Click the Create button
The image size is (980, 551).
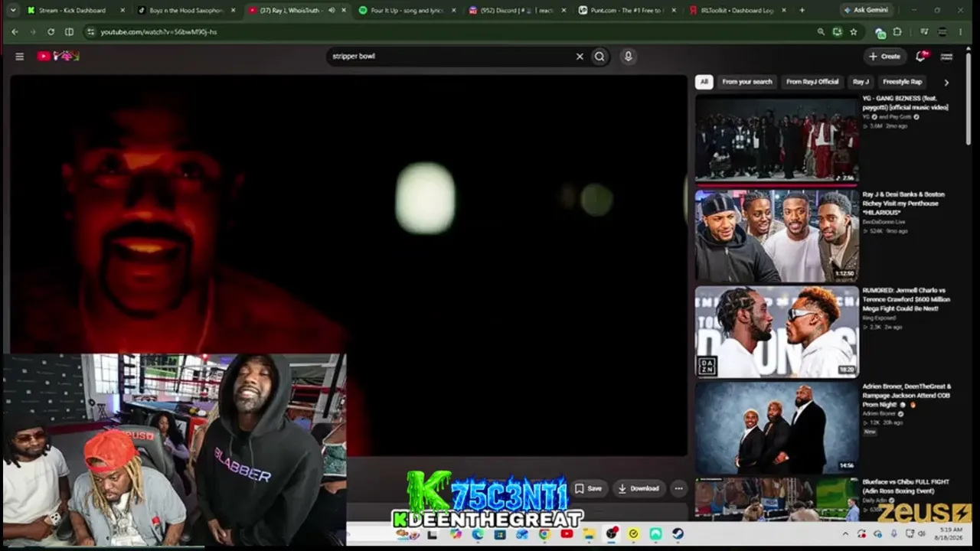point(884,56)
